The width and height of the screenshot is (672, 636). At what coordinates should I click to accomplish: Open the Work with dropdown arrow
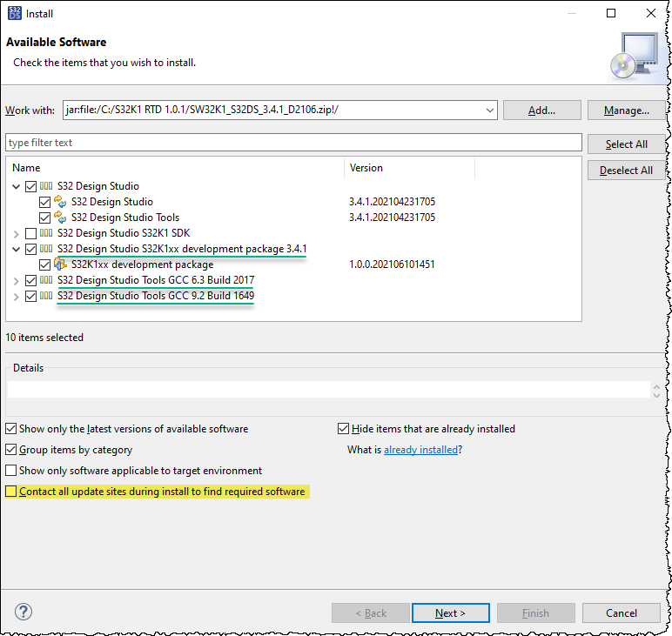tap(489, 110)
